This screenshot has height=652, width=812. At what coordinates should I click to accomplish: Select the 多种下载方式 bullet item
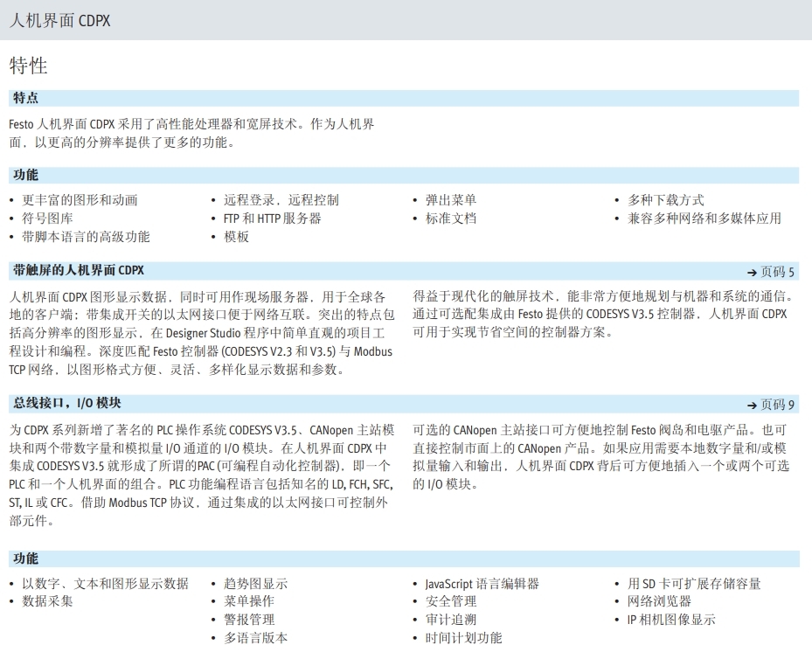tap(665, 200)
